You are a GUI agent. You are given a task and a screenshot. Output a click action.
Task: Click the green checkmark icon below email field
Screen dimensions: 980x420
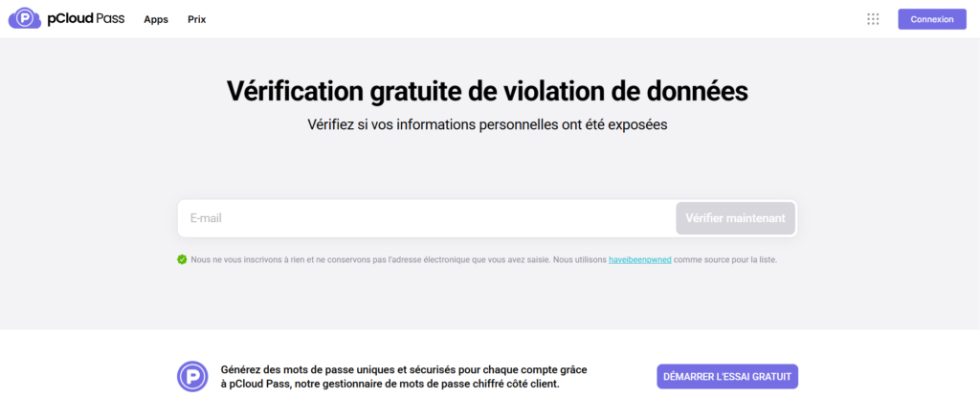[182, 259]
